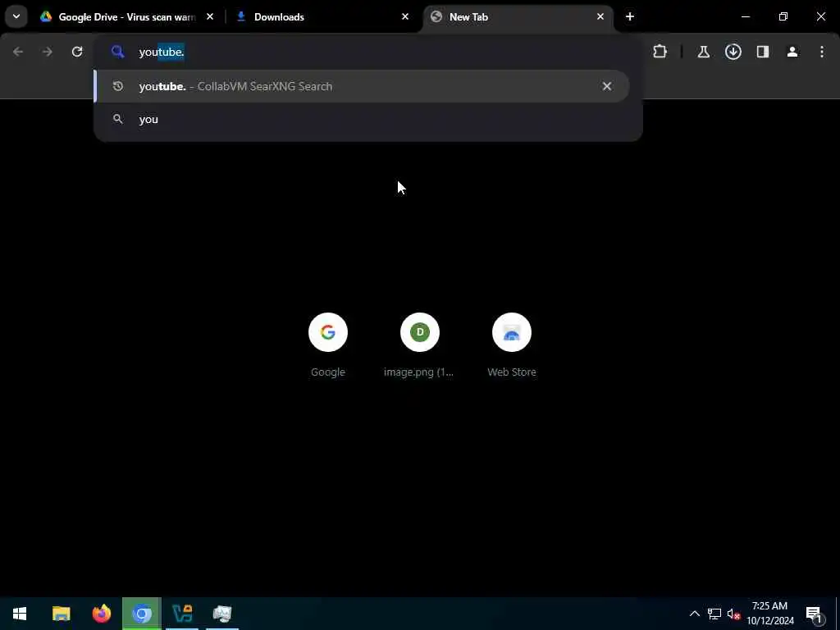Click the Web Store label text
Screen dimensions: 840x630
[x=512, y=372]
